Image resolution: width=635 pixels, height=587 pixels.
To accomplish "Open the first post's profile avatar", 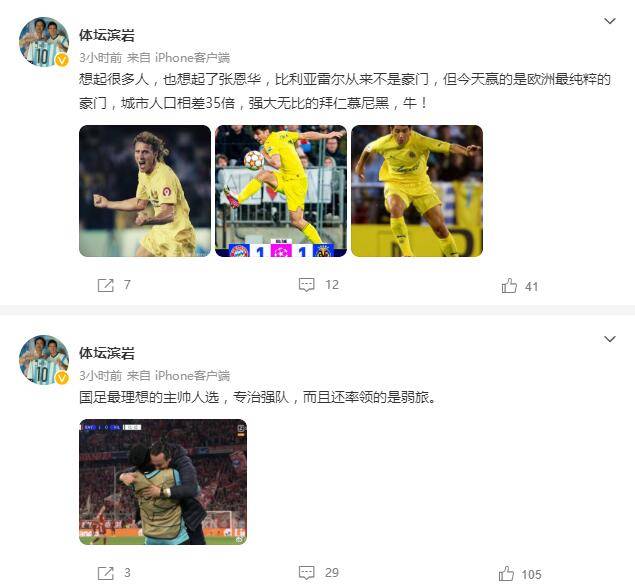I will [x=44, y=41].
